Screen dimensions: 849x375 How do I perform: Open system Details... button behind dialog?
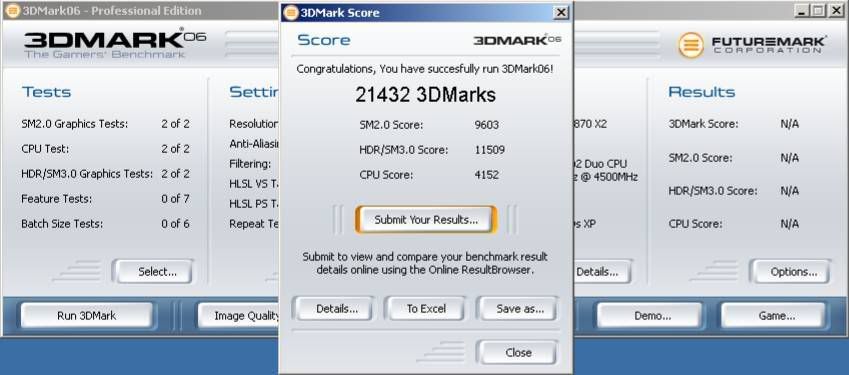602,272
